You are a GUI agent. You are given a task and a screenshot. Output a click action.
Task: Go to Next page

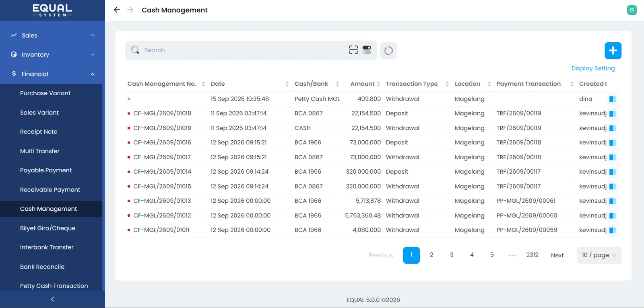(557, 255)
